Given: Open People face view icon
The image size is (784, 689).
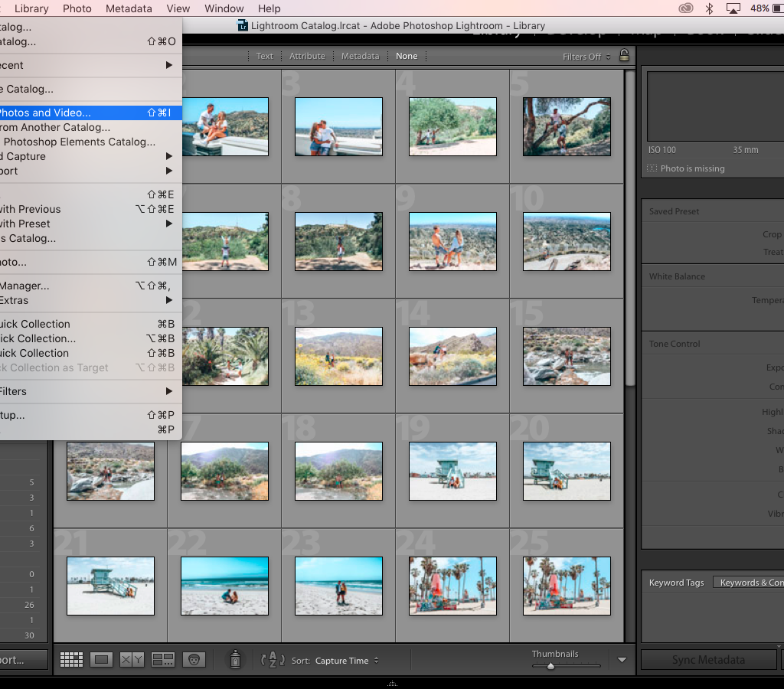Looking at the screenshot, I should pyautogui.click(x=194, y=659).
